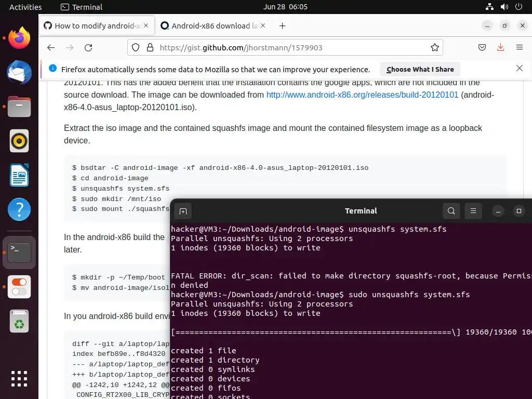
Task: Click the 'created 0 symlinks' terminal line
Action: click(x=212, y=369)
